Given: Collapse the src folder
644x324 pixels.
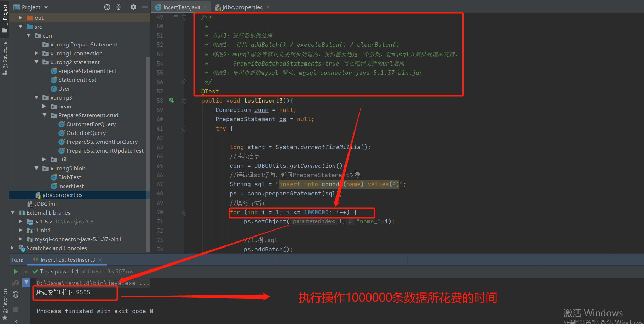Looking at the screenshot, I should click(21, 27).
